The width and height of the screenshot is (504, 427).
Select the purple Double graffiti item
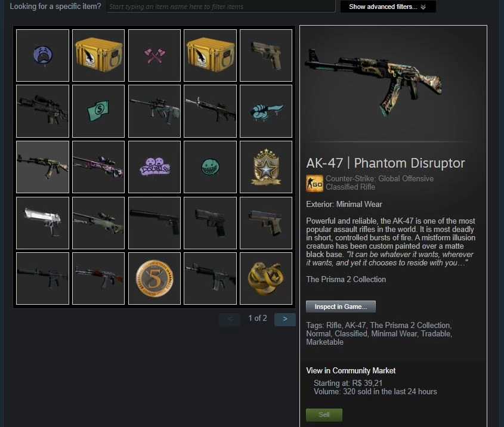click(x=154, y=167)
